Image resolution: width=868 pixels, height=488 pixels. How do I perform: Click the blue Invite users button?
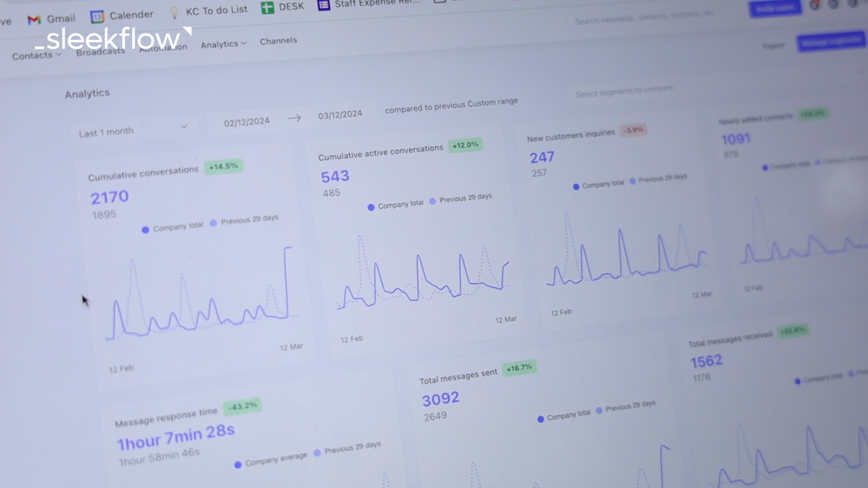coord(775,8)
